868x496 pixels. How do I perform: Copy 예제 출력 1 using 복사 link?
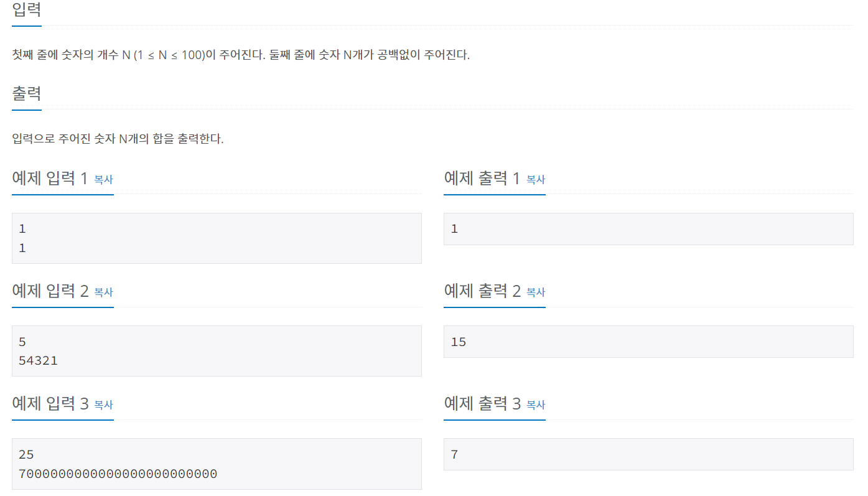click(535, 179)
